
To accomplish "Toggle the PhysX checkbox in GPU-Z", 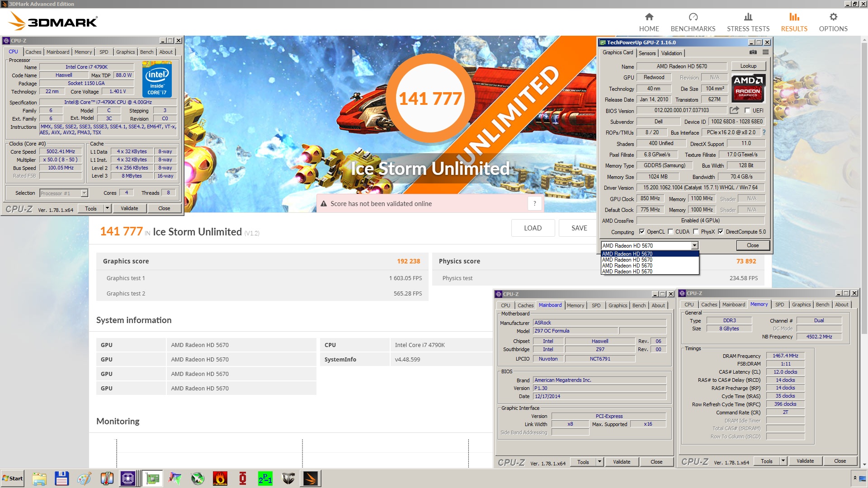I will [696, 232].
